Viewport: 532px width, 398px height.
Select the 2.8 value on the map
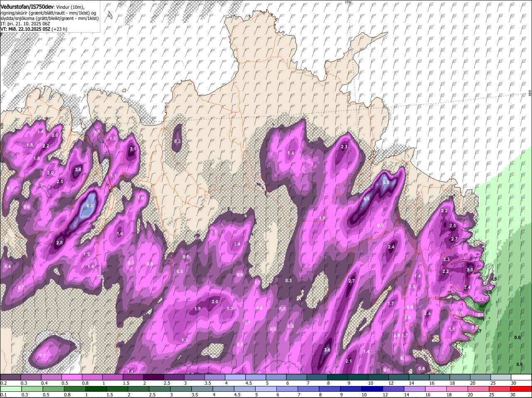(59, 243)
